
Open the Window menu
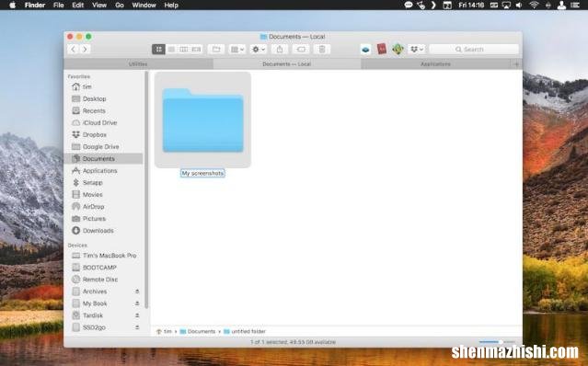coord(144,6)
